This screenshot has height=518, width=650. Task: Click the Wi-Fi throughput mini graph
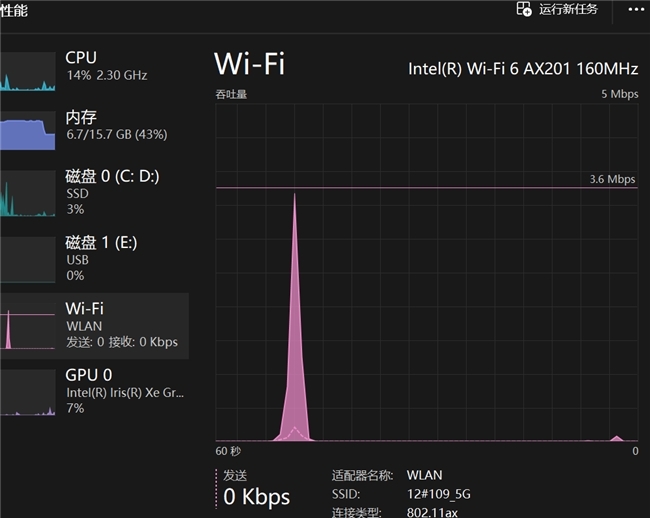pos(28,326)
